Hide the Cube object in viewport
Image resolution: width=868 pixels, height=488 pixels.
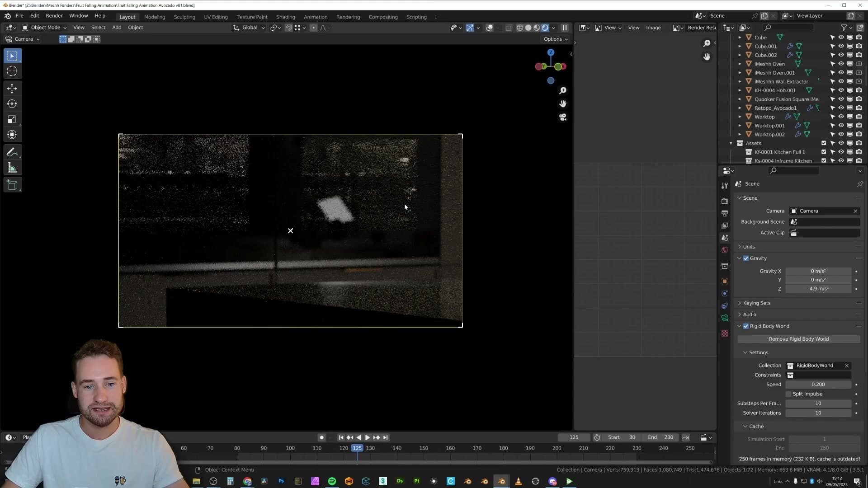coord(841,38)
